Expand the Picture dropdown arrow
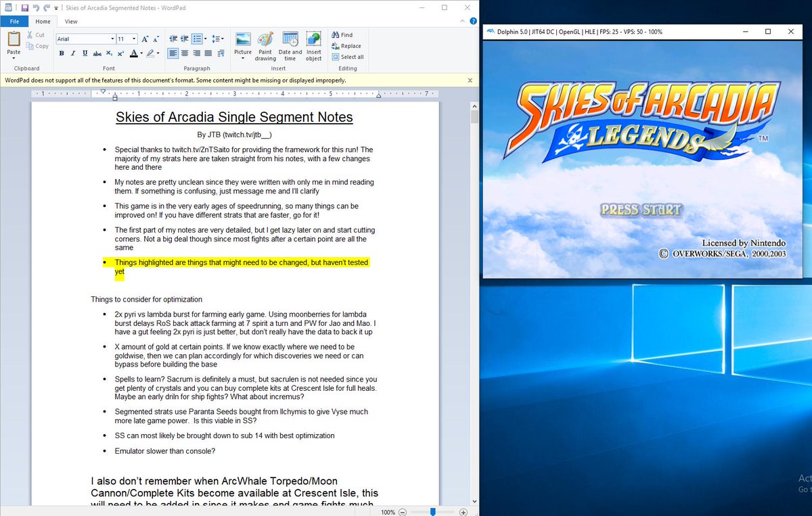 pos(243,59)
